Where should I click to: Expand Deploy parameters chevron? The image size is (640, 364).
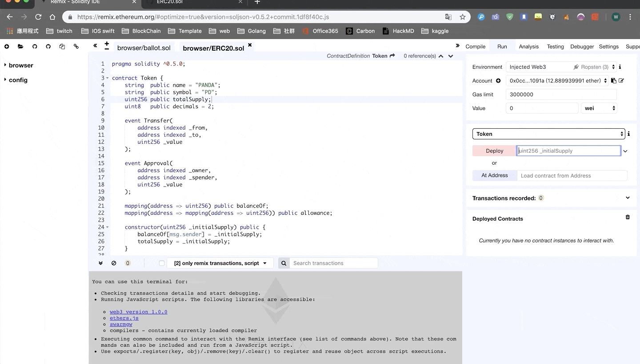[625, 151]
